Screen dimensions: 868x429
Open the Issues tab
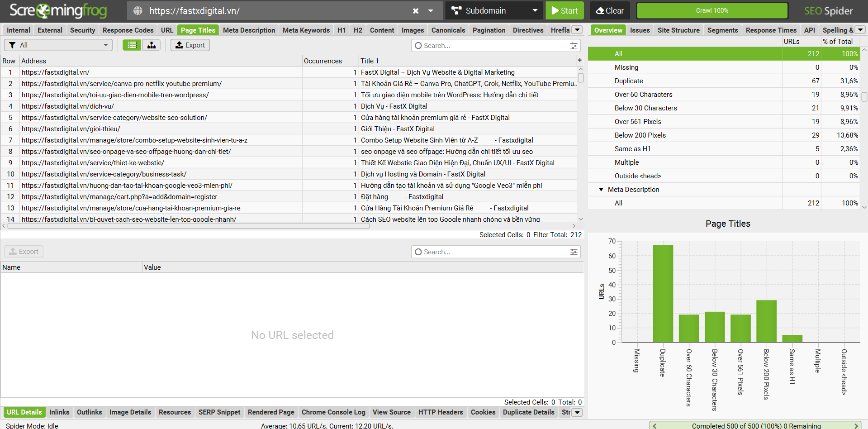click(640, 30)
